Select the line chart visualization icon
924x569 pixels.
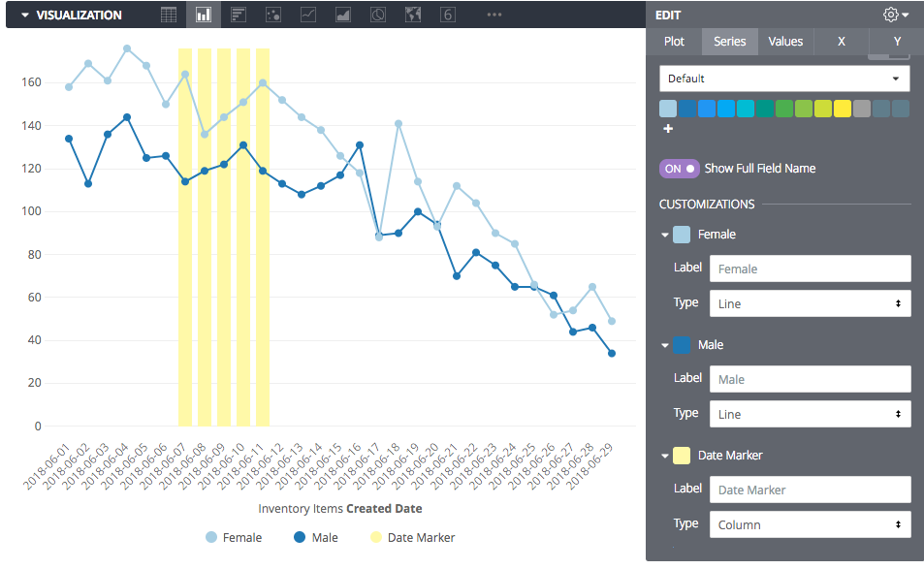308,15
